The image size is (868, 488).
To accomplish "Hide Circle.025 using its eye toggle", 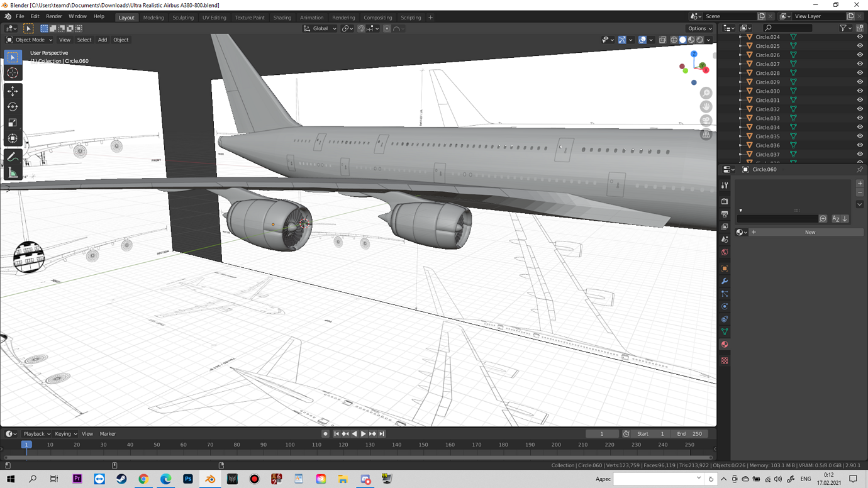I will tap(860, 45).
